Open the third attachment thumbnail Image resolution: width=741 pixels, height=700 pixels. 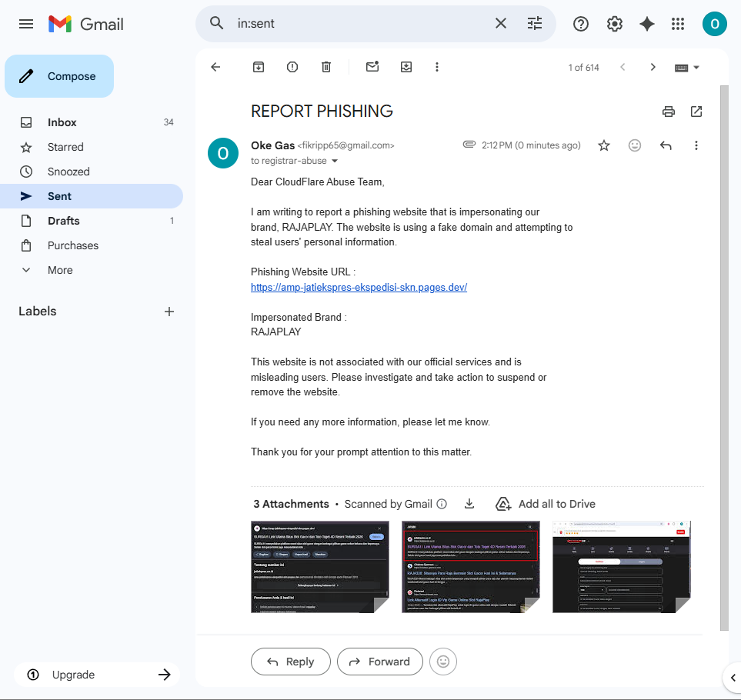[622, 567]
